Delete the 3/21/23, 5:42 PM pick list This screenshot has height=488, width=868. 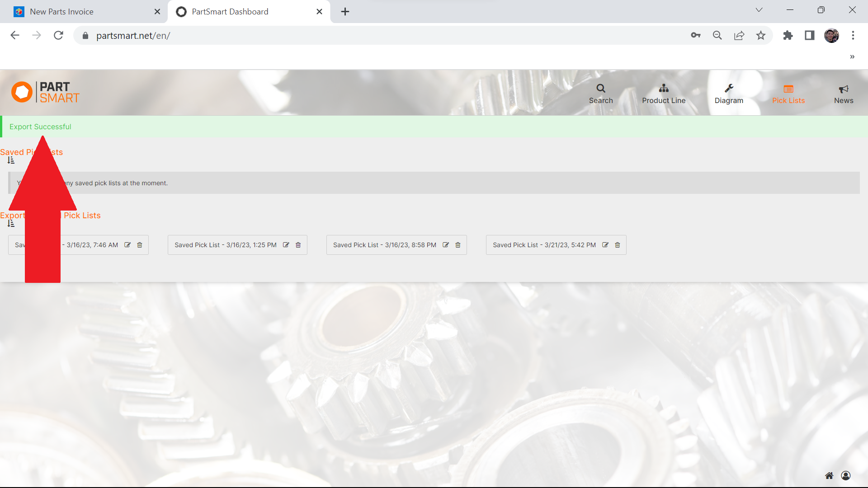[x=618, y=245]
